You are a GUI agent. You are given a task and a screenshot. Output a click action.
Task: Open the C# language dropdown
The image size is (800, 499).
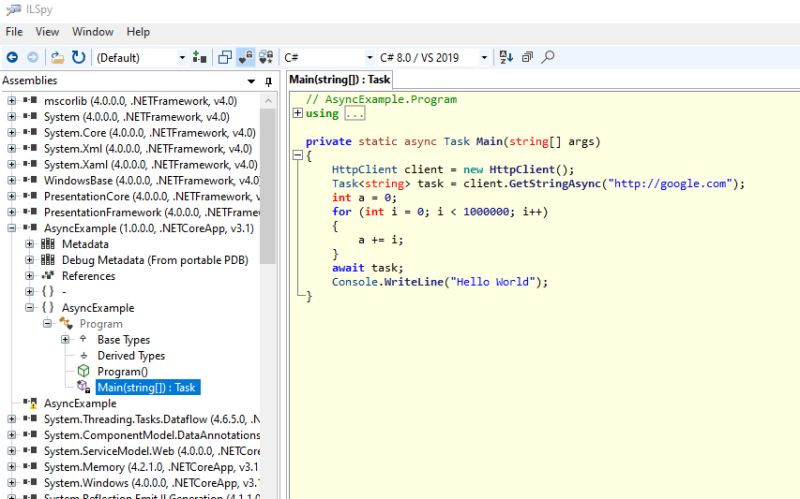pyautogui.click(x=328, y=58)
